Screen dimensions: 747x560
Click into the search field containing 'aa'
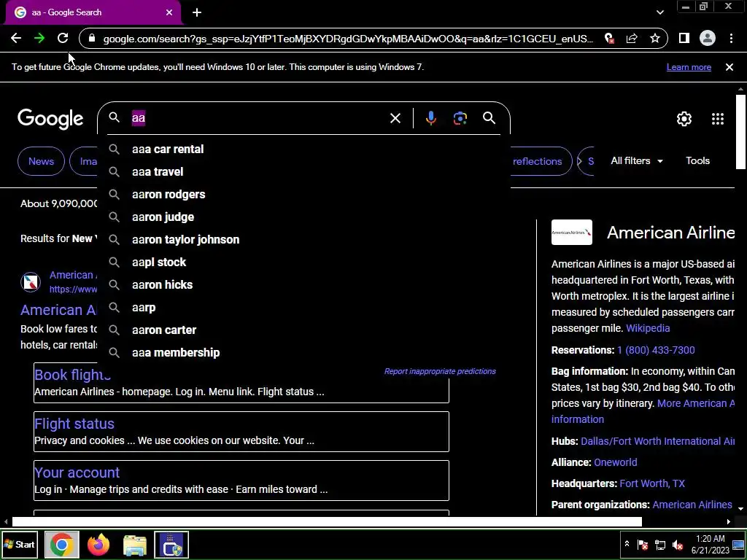(x=258, y=118)
